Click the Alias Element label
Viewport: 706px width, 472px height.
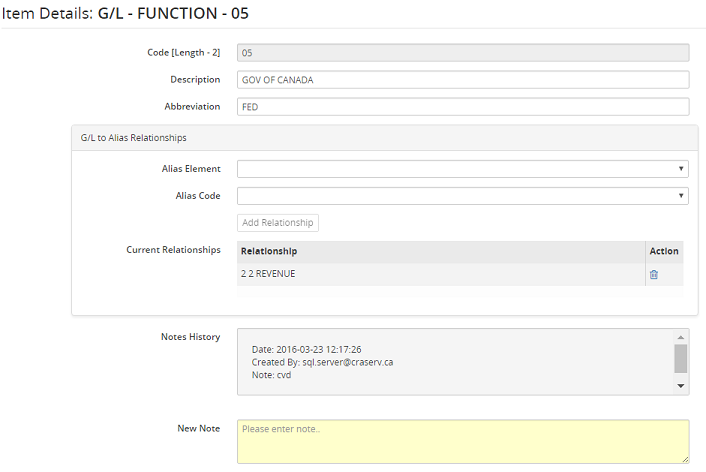pyautogui.click(x=191, y=169)
